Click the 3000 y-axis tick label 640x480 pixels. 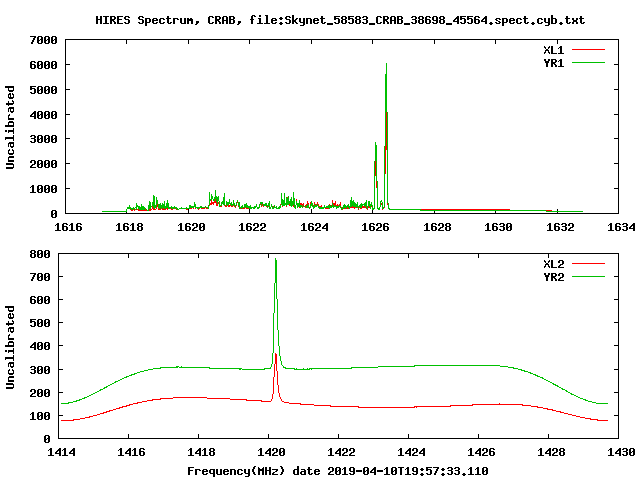point(43,139)
